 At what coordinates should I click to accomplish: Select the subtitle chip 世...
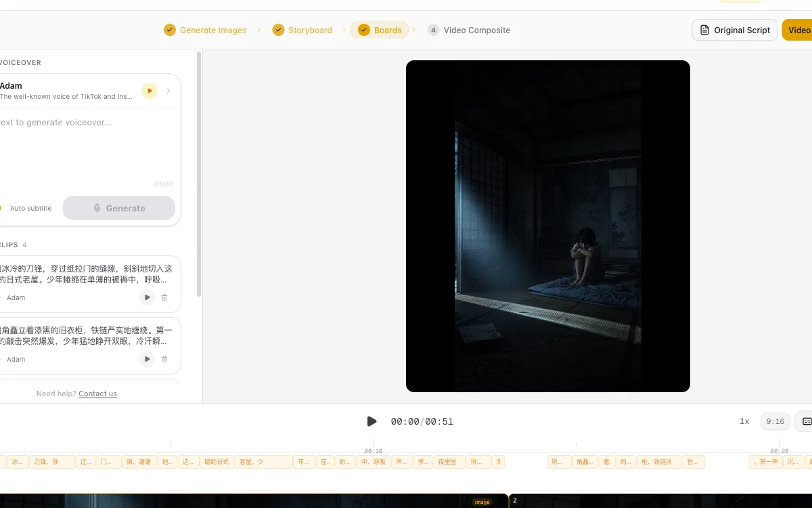tap(694, 462)
